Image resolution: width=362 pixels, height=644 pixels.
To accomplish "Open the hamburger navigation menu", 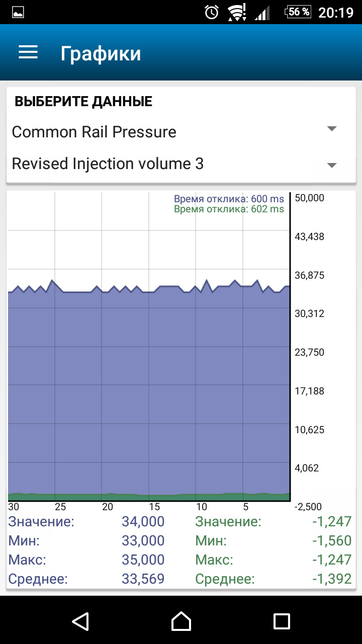I will click(x=28, y=52).
